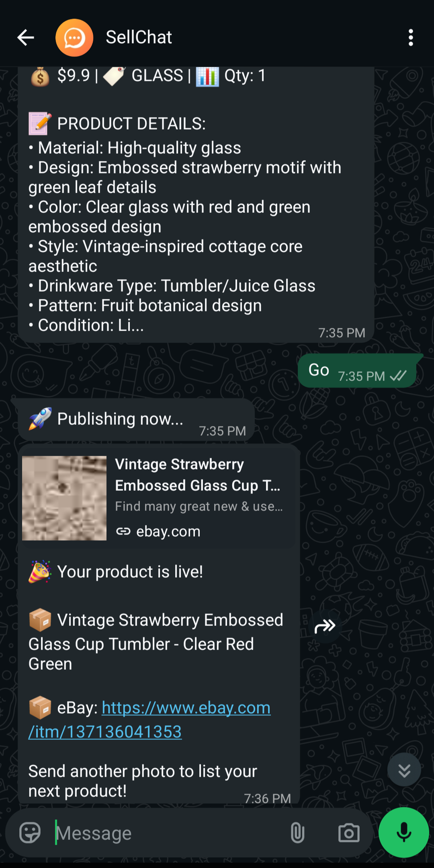Viewport: 434px width, 868px height.
Task: Open the camera to take a photo
Action: (x=348, y=833)
